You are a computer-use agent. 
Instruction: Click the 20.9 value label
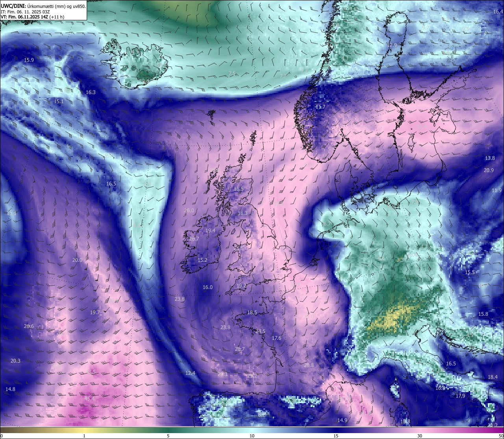[x=489, y=170]
